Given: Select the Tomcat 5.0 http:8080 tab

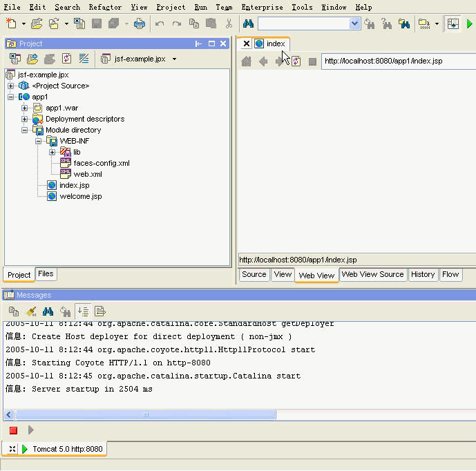Looking at the screenshot, I should point(68,449).
